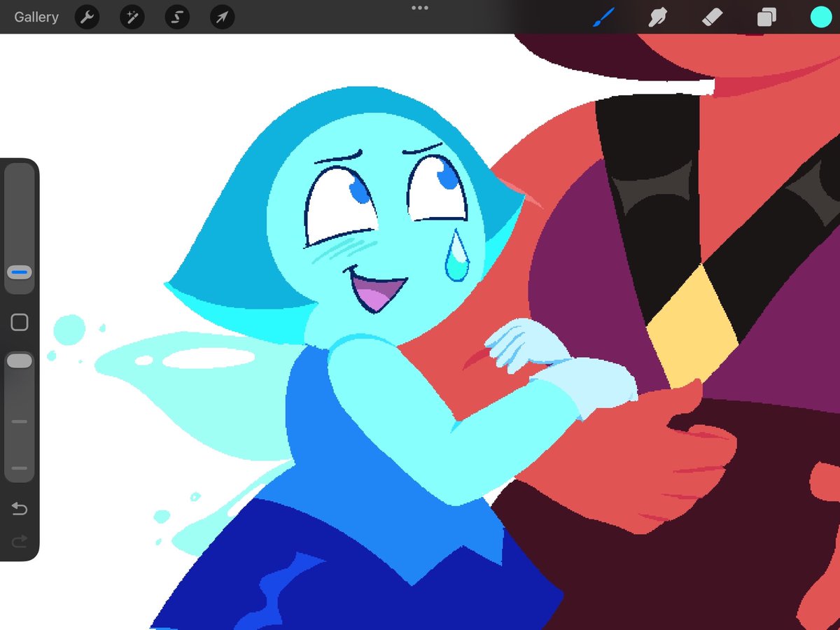Screen dimensions: 840x630
Task: Open the Layers panel
Action: [x=766, y=17]
